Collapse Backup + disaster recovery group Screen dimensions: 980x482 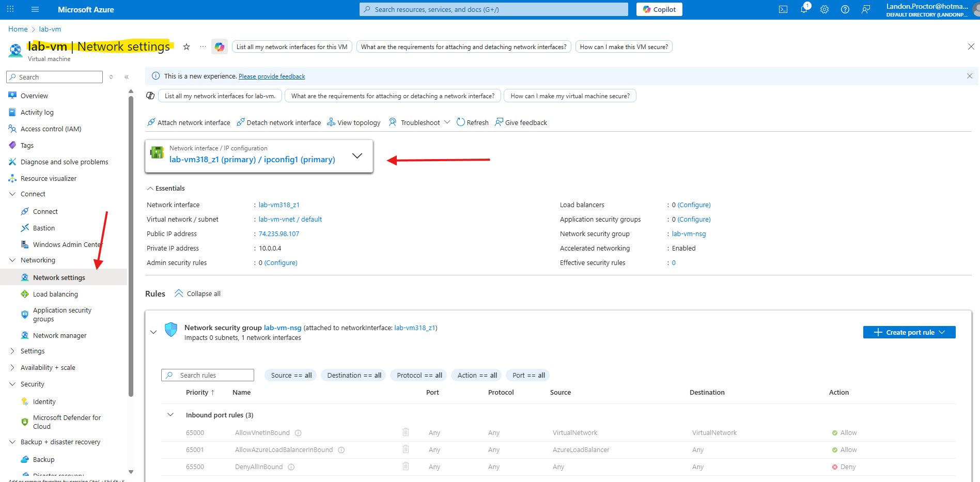tap(12, 442)
